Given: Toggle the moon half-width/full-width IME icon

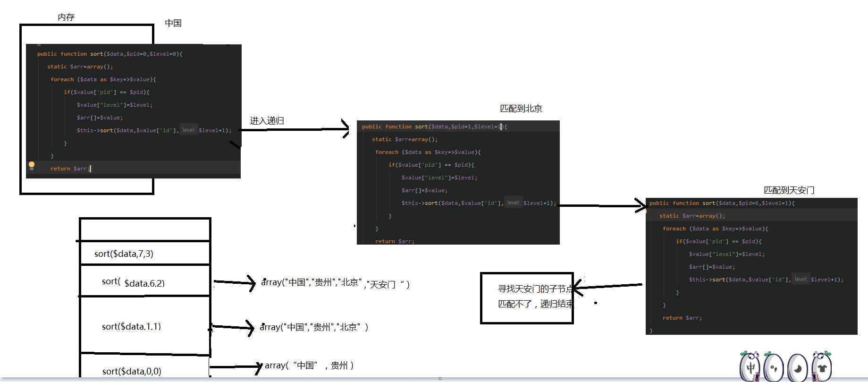Looking at the screenshot, I should coord(798,367).
